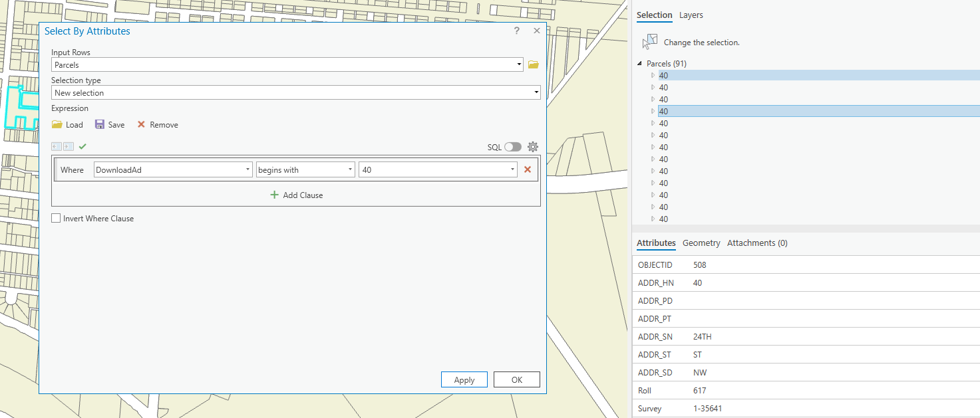The width and height of the screenshot is (980, 418).
Task: Click the Load expression folder icon
Action: point(58,124)
